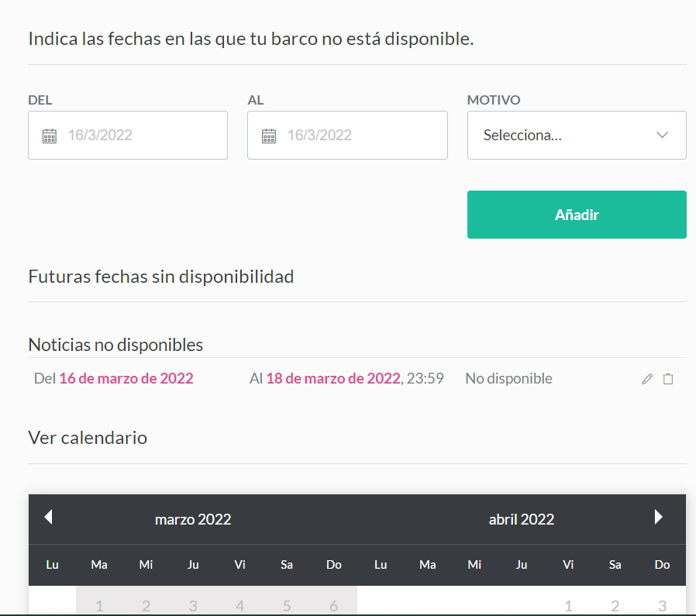Click the calendar icon in DEL field

[x=50, y=136]
